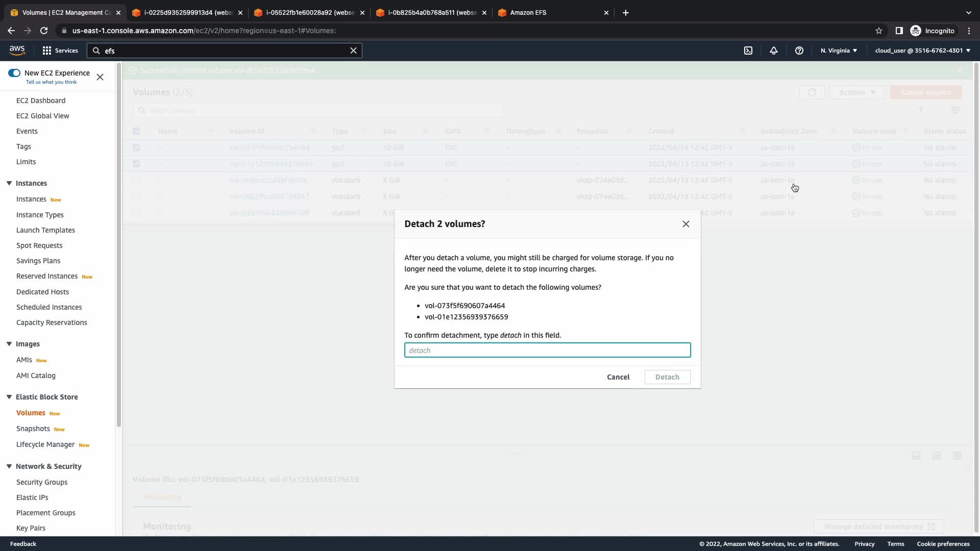Collapse the Instances sidebar section

pyautogui.click(x=9, y=183)
